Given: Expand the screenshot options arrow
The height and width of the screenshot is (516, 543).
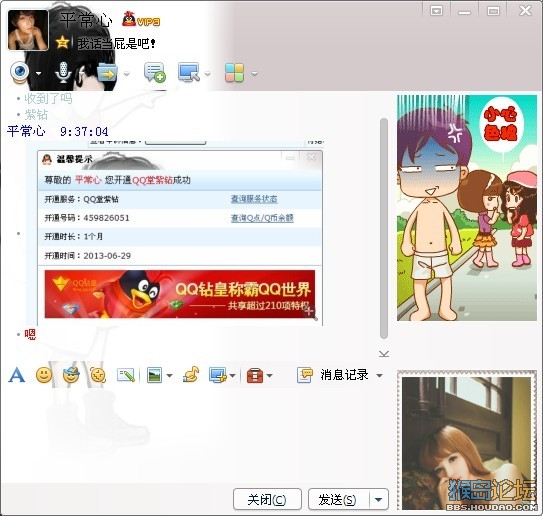Looking at the screenshot, I should click(232, 375).
